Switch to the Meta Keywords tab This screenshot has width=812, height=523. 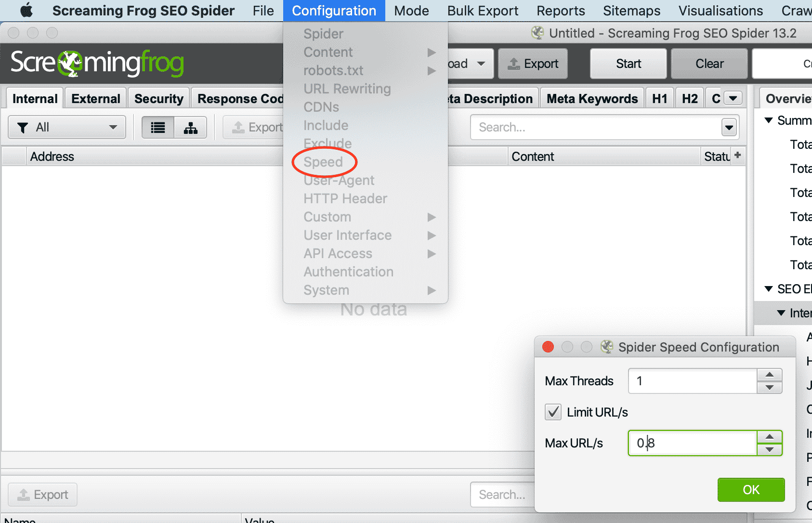pos(592,98)
